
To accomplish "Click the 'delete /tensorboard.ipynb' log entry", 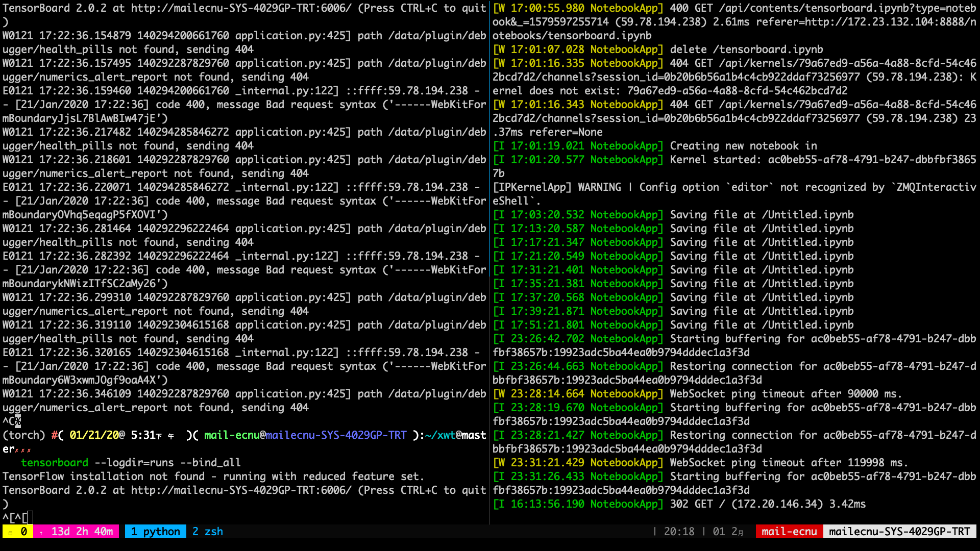I will pos(746,49).
